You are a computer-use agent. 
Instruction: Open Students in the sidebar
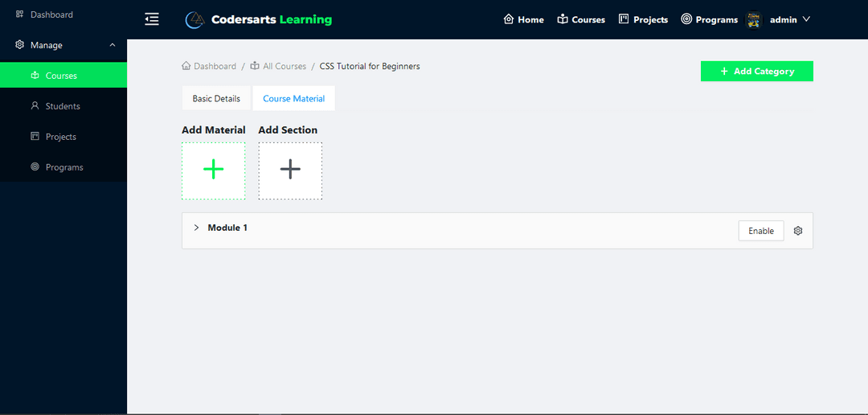coord(62,106)
